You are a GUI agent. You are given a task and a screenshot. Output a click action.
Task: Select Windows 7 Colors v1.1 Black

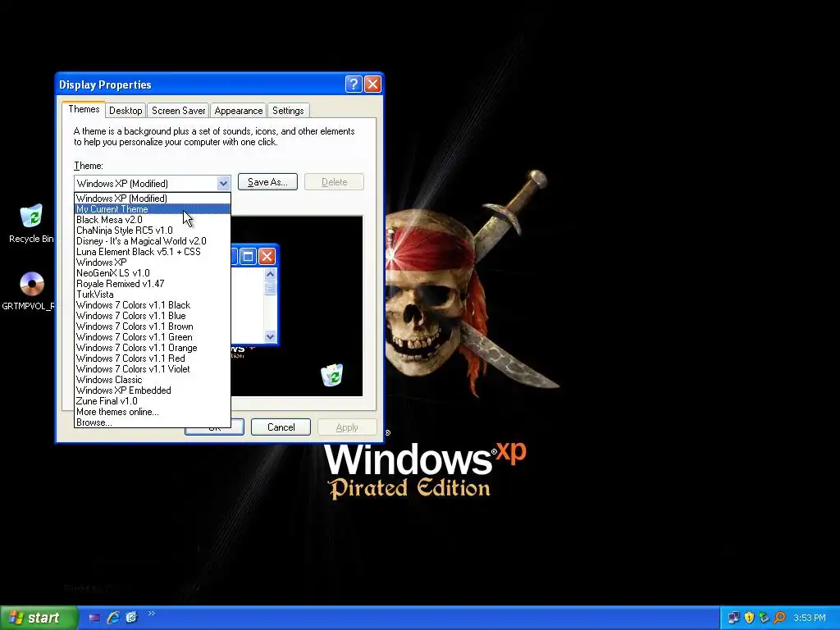[152, 305]
